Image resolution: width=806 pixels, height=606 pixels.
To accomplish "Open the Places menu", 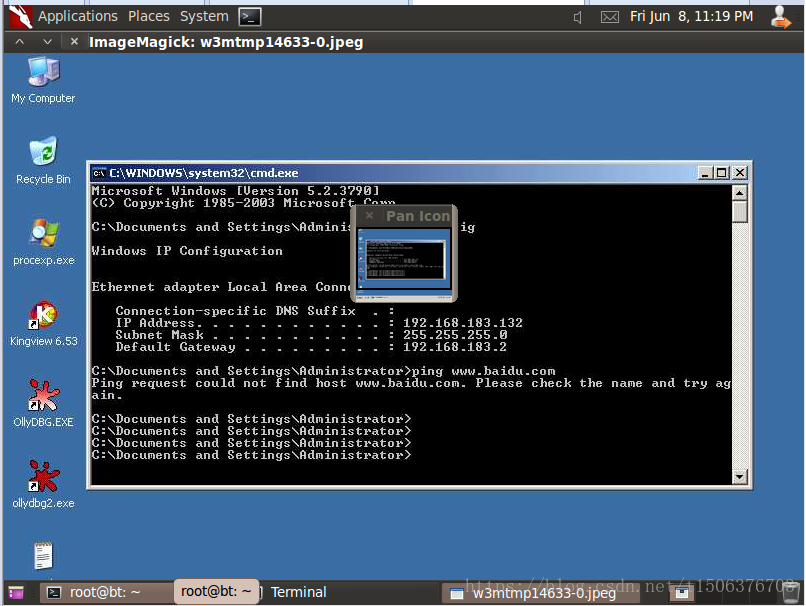I will tap(149, 16).
